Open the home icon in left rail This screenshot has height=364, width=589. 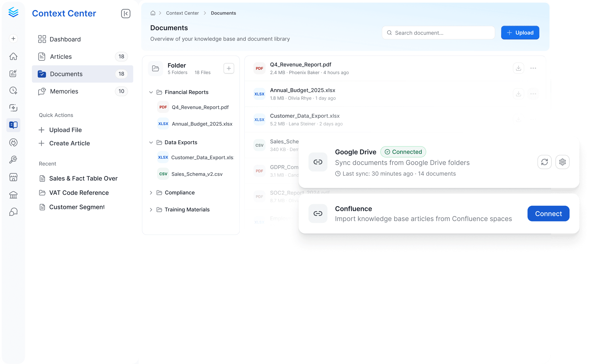14,56
